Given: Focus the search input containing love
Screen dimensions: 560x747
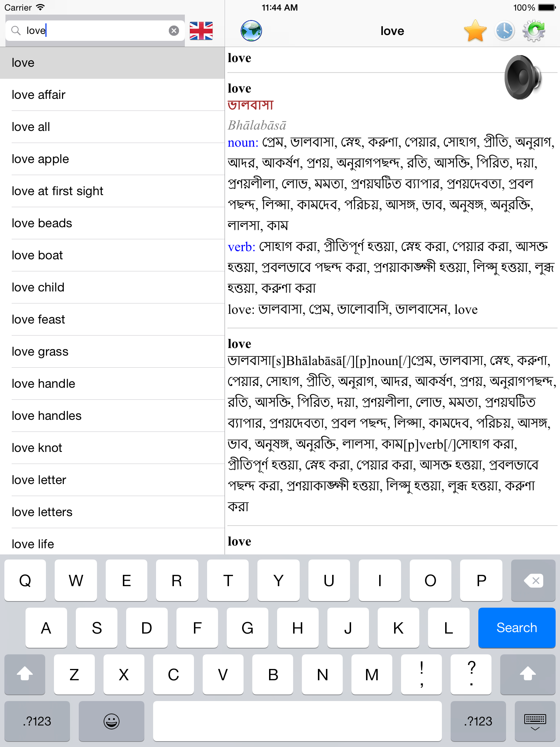Looking at the screenshot, I should point(95,31).
